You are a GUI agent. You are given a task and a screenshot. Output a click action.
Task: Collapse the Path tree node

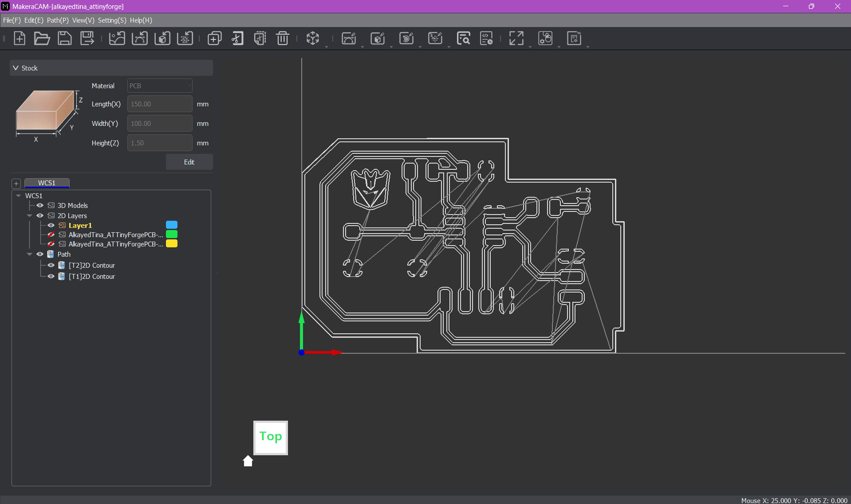(29, 254)
